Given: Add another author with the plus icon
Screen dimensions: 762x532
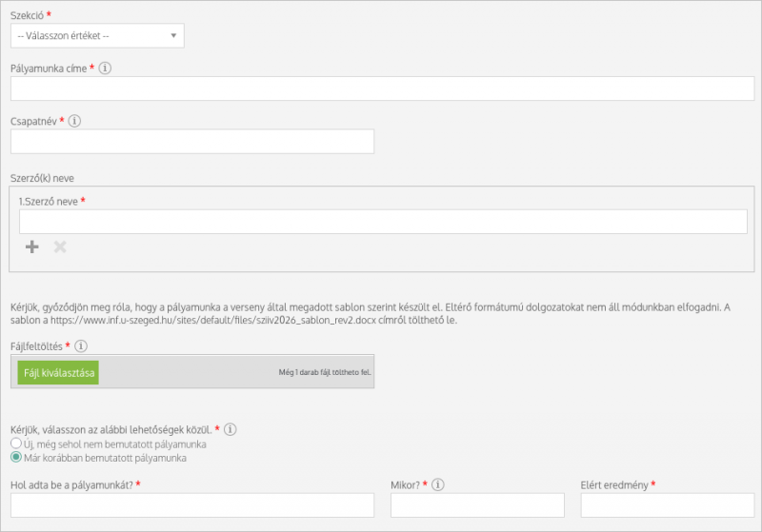Looking at the screenshot, I should tap(32, 246).
